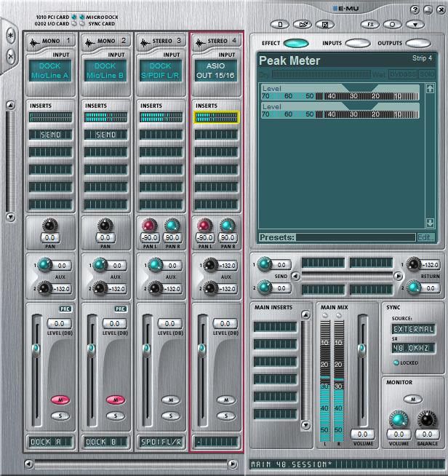Click the strips horizontal scroll right arrow
The image size is (448, 476).
click(x=233, y=464)
